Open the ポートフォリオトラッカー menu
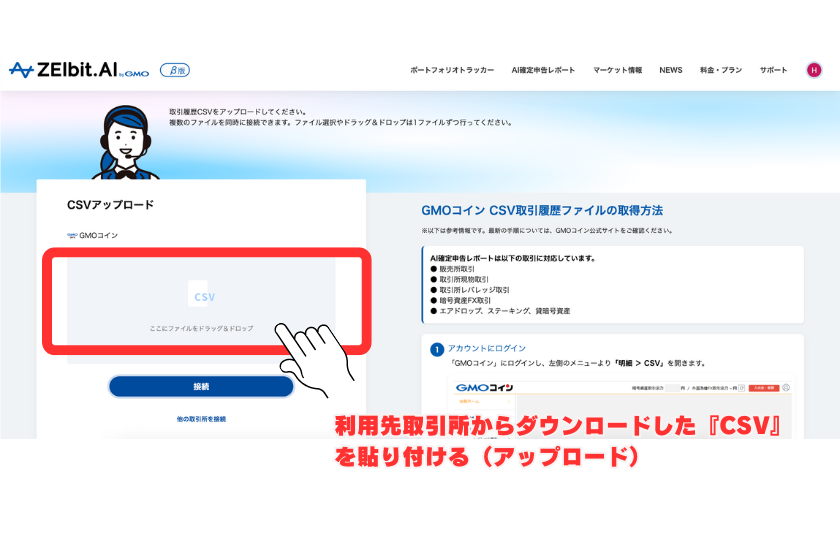This screenshot has height=560, width=840. pos(452,71)
